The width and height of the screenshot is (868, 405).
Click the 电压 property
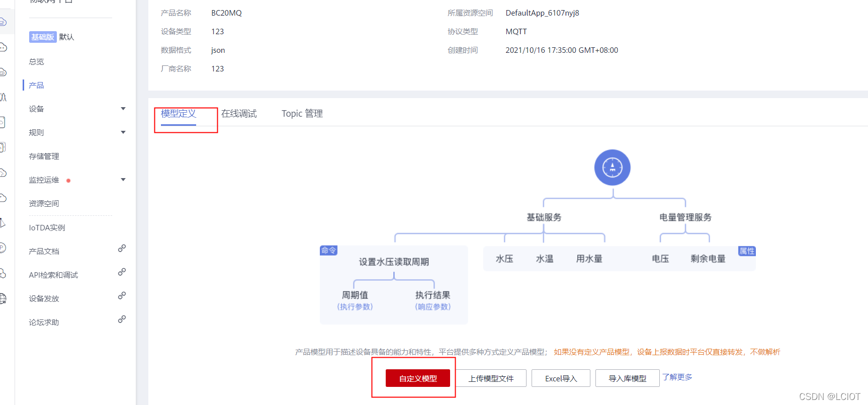[660, 259]
